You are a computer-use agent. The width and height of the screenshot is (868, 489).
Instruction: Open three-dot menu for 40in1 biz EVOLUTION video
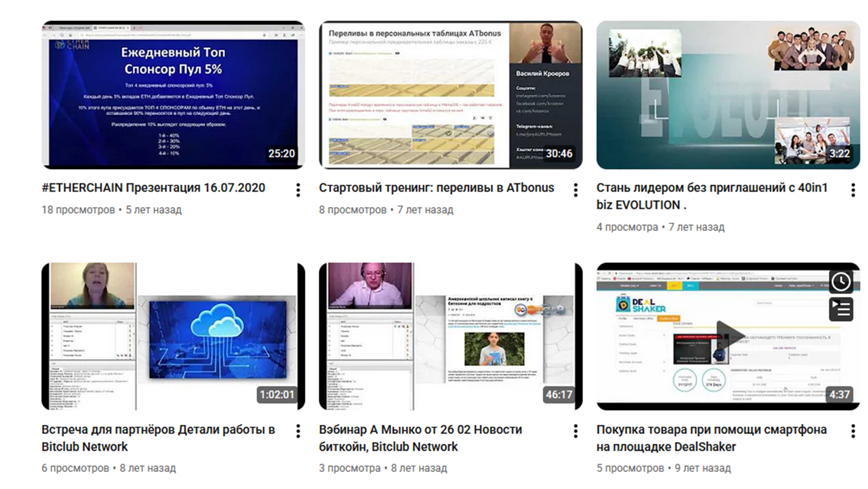tap(853, 190)
